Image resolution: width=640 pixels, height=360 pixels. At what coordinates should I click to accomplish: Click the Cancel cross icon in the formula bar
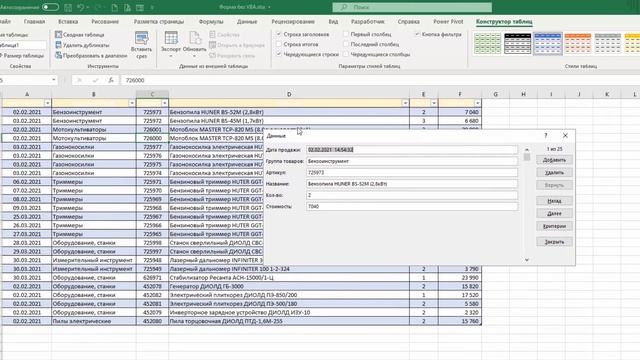pyautogui.click(x=79, y=80)
